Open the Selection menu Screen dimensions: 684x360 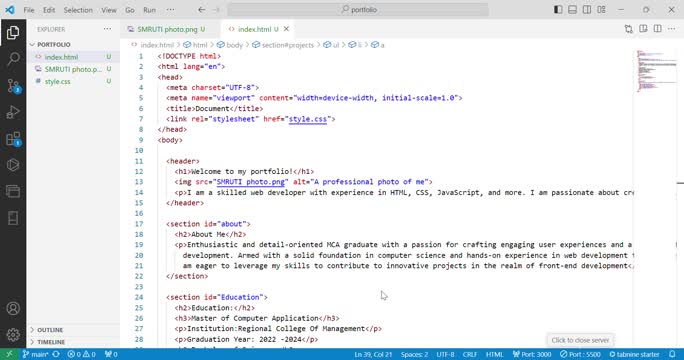click(78, 10)
